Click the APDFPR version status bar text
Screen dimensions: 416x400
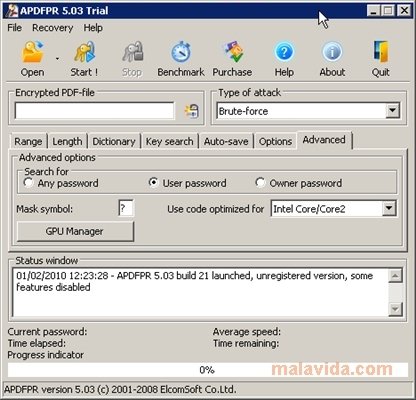(x=120, y=389)
